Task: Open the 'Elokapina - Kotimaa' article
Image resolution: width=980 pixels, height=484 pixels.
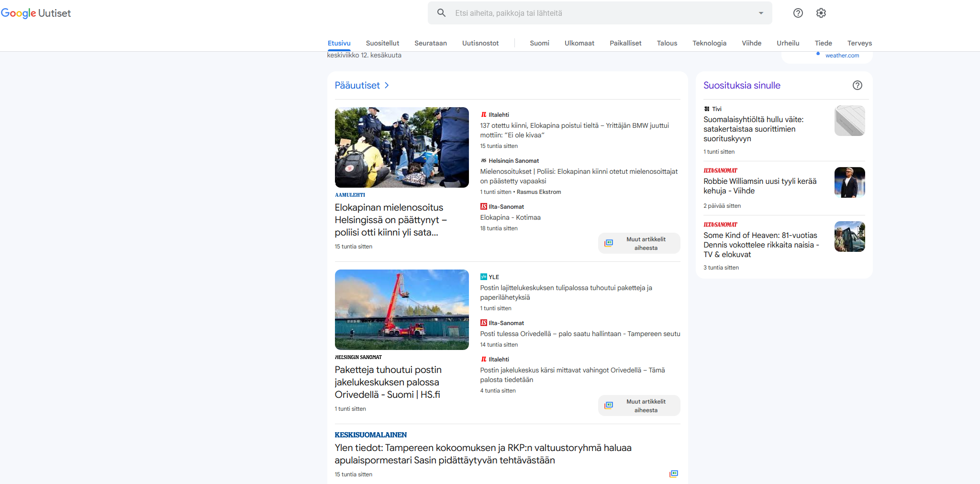Action: 511,217
